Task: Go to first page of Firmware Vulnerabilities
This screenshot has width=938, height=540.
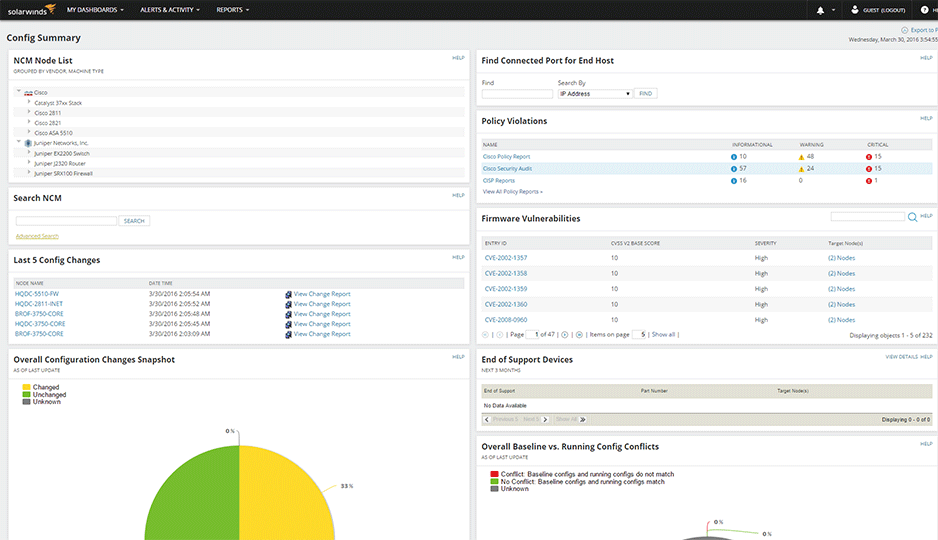Action: click(485, 335)
